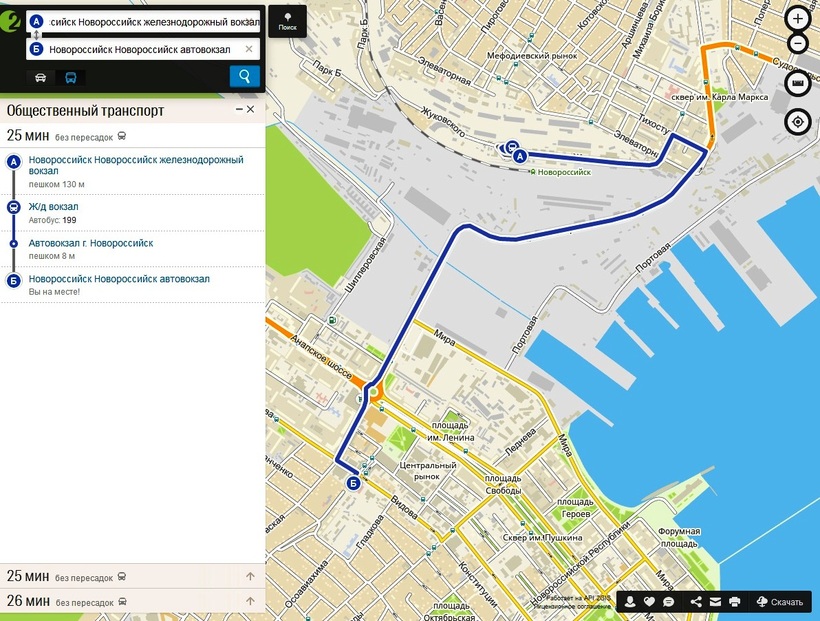Open the ruler measurement tool
This screenshot has width=820, height=621.
797,84
